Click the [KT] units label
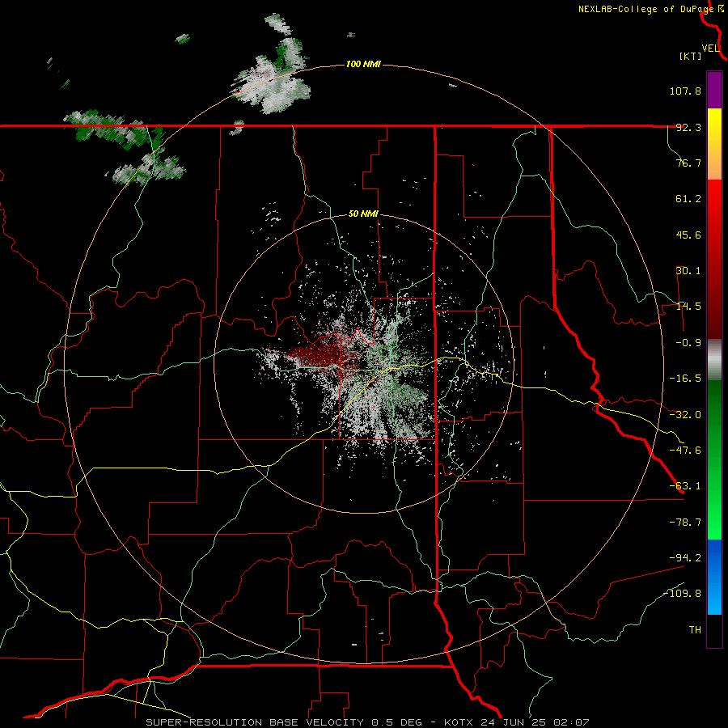Screen dimensions: 728x728 690,56
